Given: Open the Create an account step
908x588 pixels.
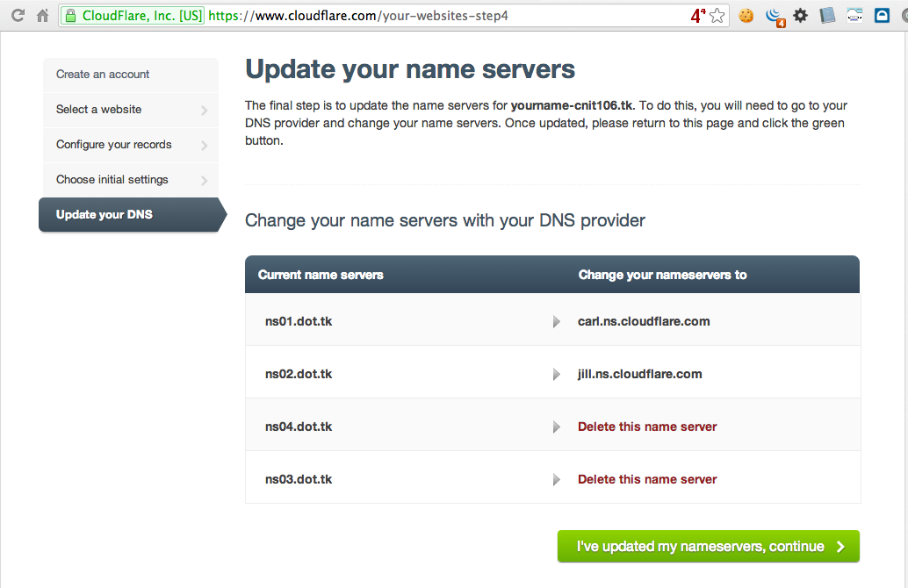Looking at the screenshot, I should pyautogui.click(x=130, y=75).
